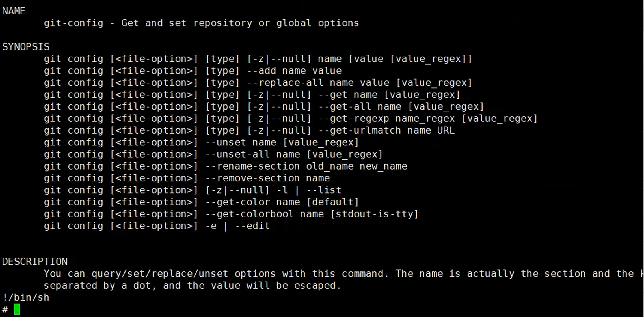This screenshot has width=644, height=317.
Task: Click the DESCRIPTION section heading
Action: (x=35, y=262)
